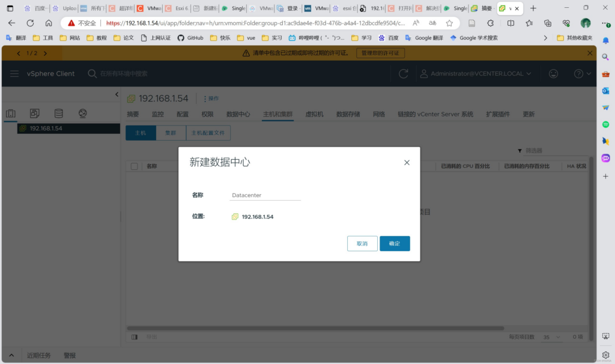Collapse the left navigation panel
The image size is (615, 364).
117,95
